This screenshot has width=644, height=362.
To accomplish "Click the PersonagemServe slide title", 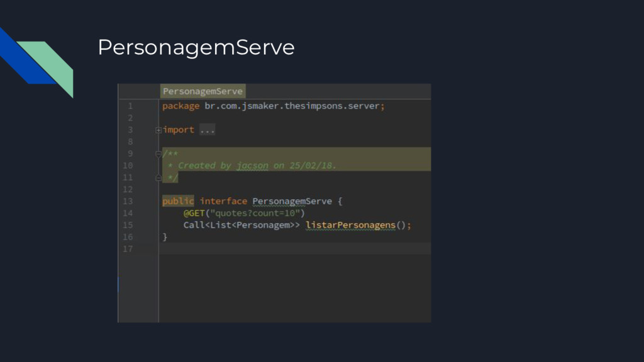I will pos(196,48).
